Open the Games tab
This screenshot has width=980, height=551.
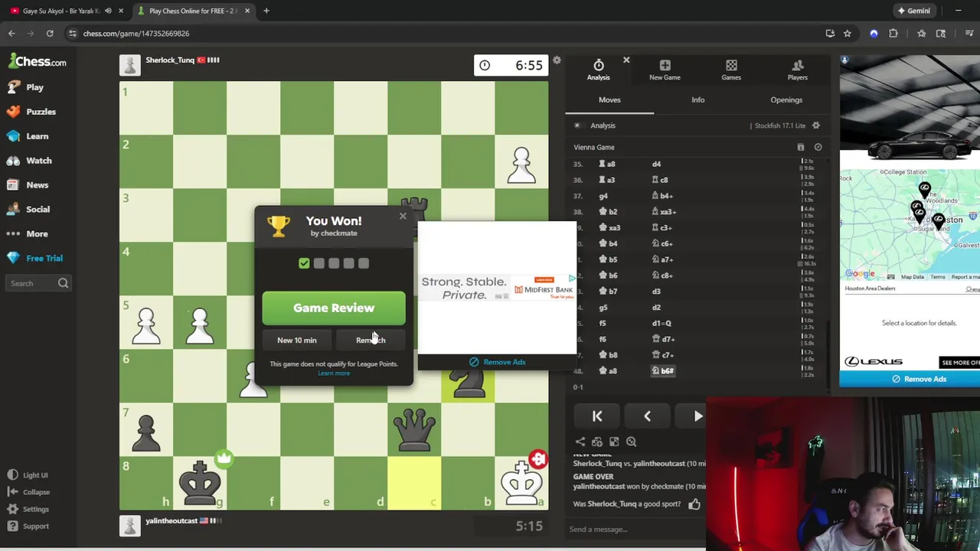pyautogui.click(x=731, y=69)
